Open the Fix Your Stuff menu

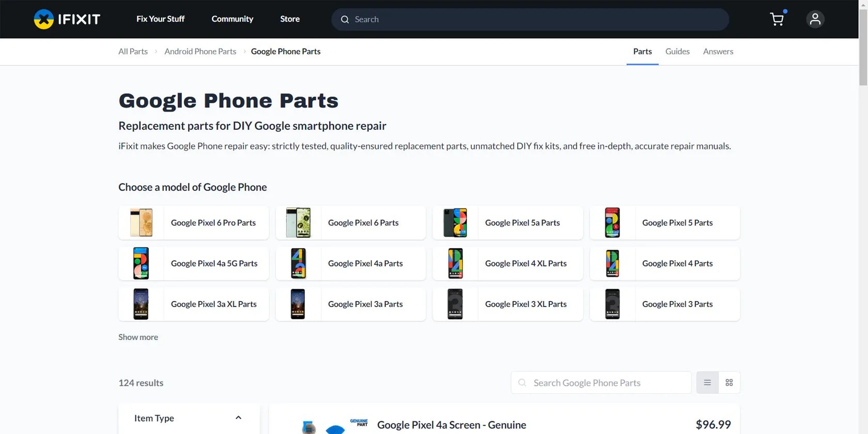coord(160,19)
